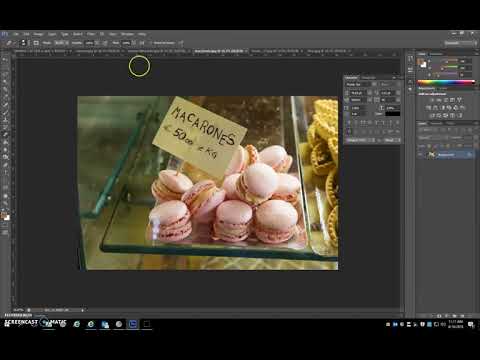Screen dimensions: 480x360
Task: Select the Hand tool
Action: pos(5,195)
